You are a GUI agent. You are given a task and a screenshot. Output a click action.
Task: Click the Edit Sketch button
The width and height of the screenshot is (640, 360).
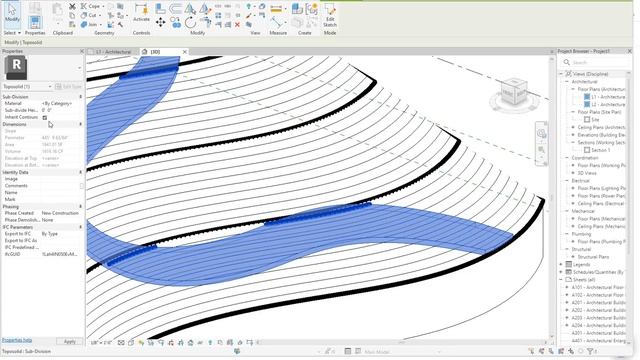[x=329, y=15]
